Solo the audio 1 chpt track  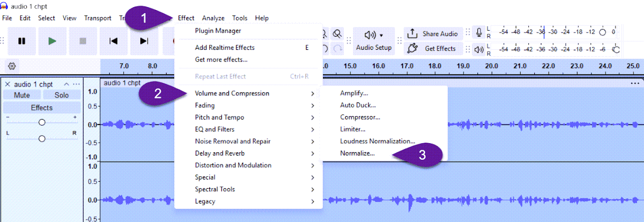coord(61,95)
